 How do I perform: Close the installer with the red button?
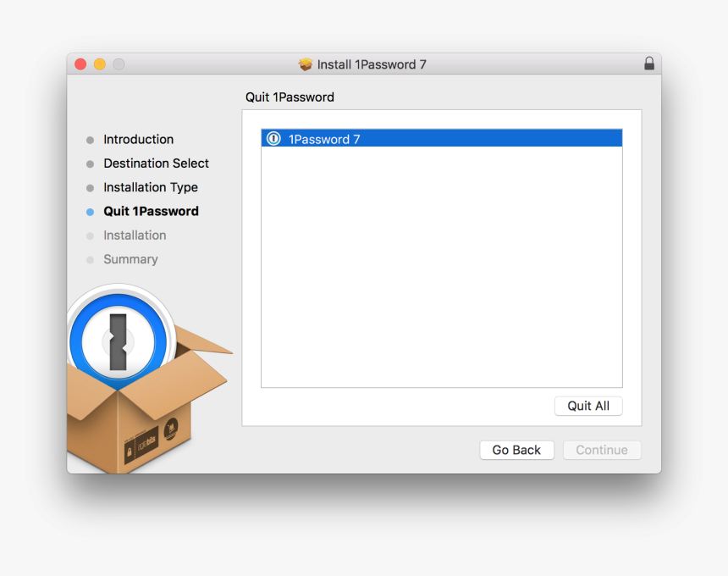click(81, 64)
